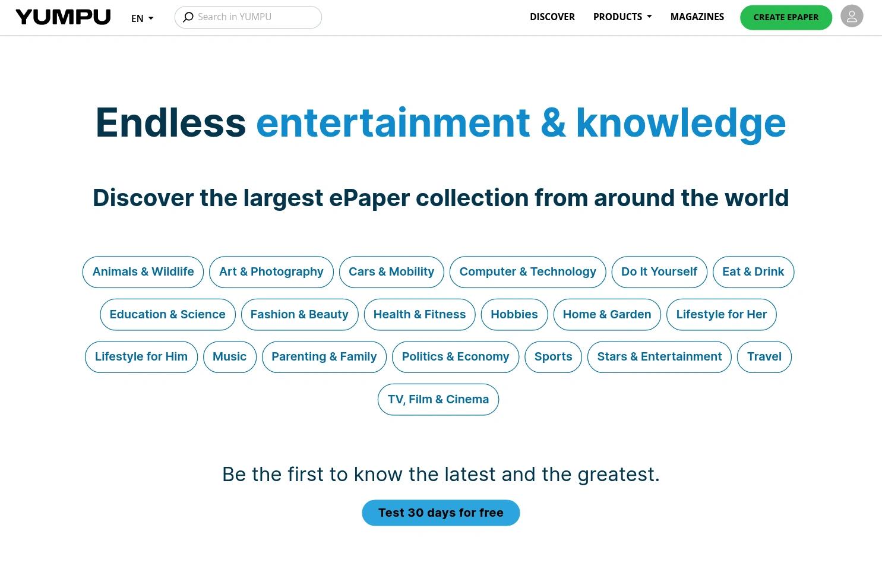Open the Music category
The height and width of the screenshot is (588, 882).
pos(229,357)
